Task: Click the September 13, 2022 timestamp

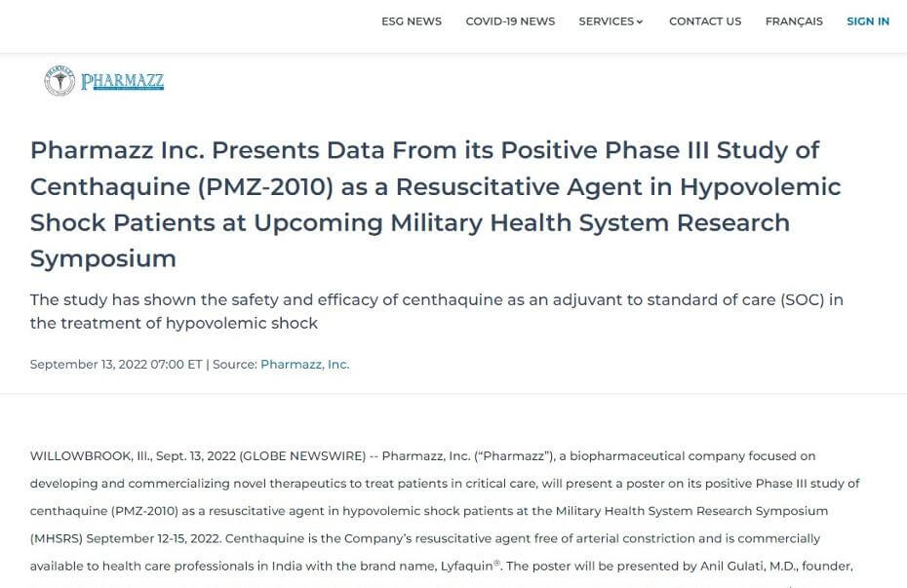Action: (x=116, y=365)
